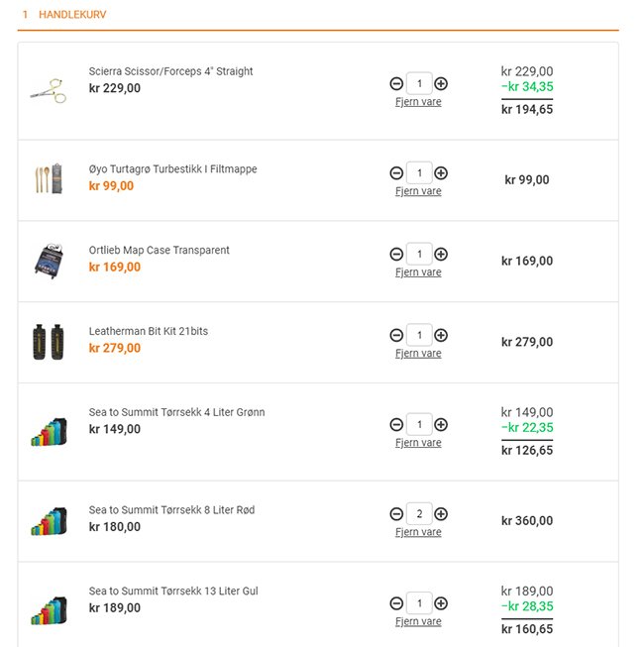Click plus icon for Ortlieb Map Case
Viewport: 644px width, 647px height.
click(441, 255)
